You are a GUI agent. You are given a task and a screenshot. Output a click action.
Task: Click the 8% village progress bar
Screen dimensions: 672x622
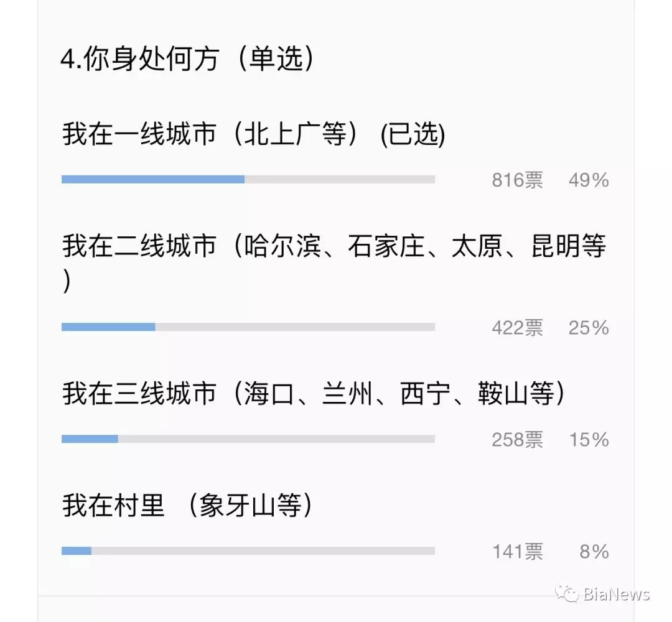pos(248,551)
